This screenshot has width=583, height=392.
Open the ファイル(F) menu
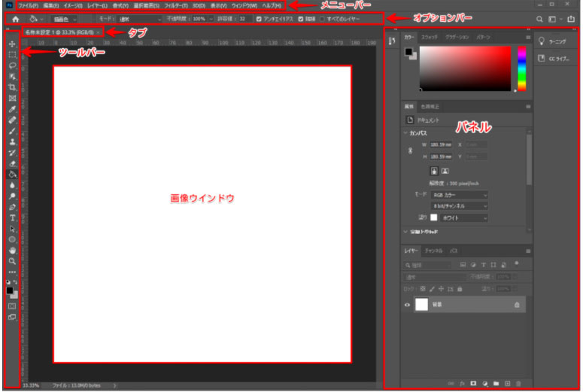click(28, 5)
